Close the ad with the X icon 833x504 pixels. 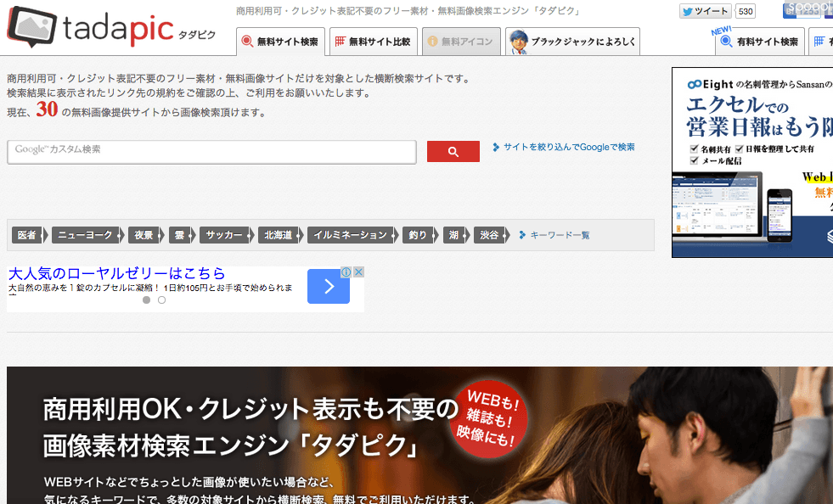pos(359,272)
